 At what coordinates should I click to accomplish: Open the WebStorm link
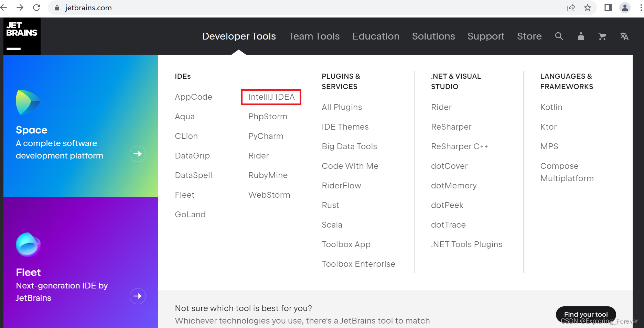coord(269,195)
